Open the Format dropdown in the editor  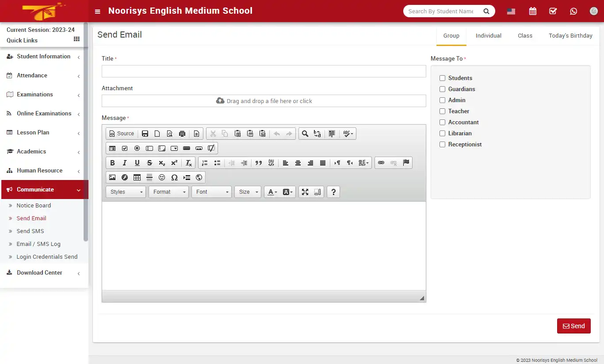click(168, 192)
